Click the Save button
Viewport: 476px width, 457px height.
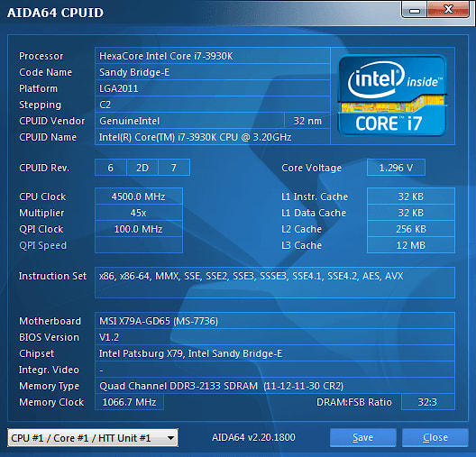click(x=362, y=437)
